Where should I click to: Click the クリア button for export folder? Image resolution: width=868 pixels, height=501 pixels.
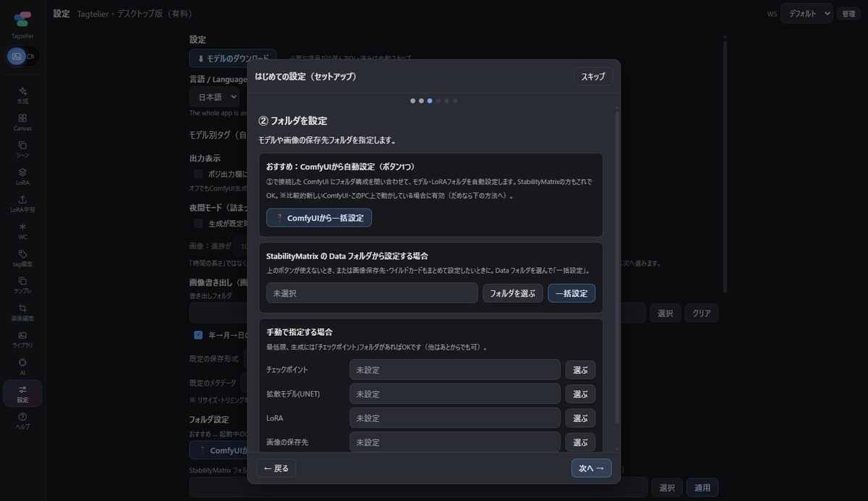702,313
